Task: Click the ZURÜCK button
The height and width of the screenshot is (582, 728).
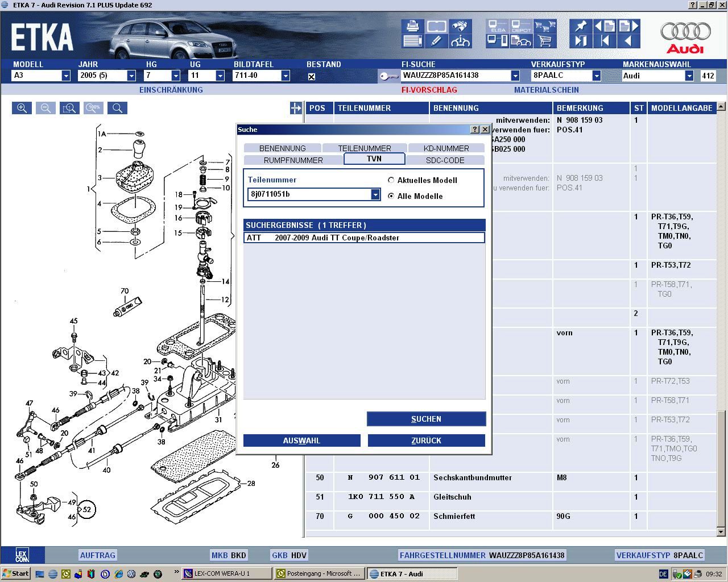Action: (426, 440)
